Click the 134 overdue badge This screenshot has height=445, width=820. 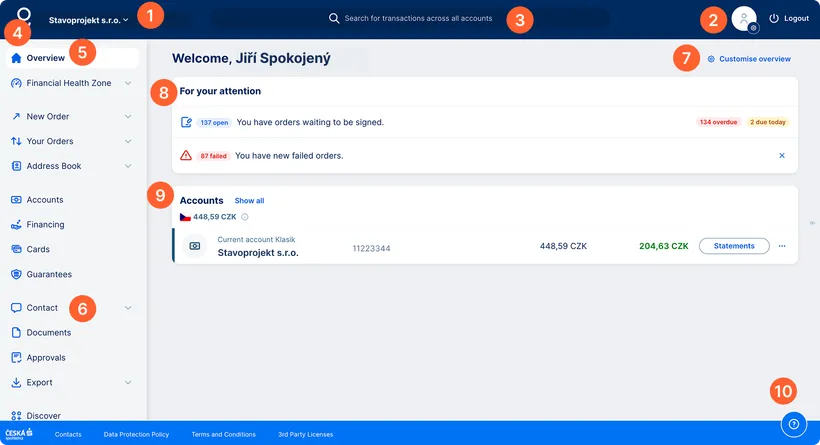(719, 122)
